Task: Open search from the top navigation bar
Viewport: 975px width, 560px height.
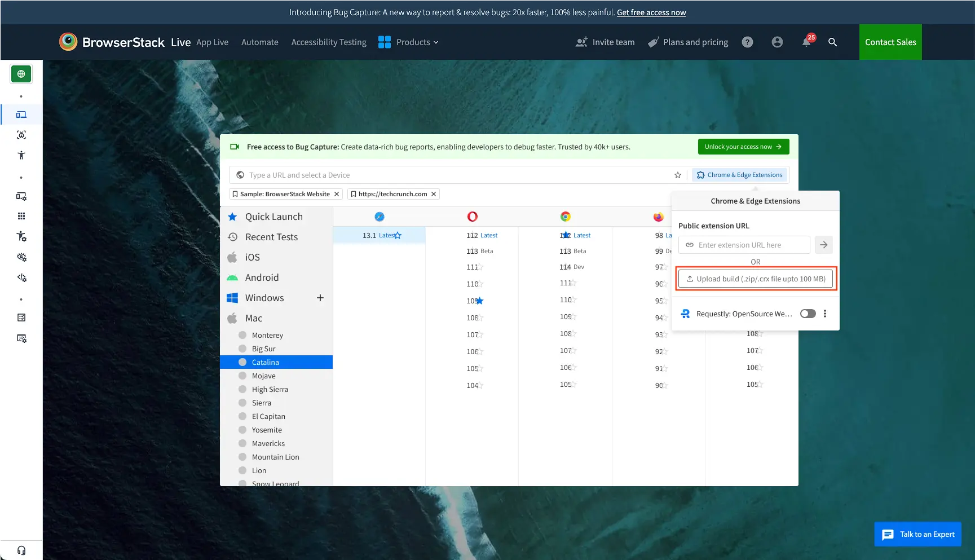Action: tap(833, 42)
